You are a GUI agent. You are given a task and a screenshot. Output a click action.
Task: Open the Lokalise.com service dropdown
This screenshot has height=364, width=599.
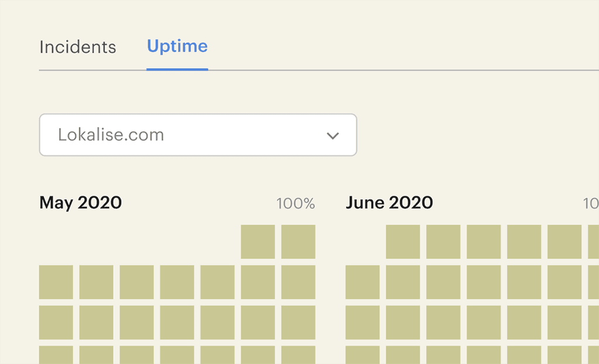tap(198, 135)
